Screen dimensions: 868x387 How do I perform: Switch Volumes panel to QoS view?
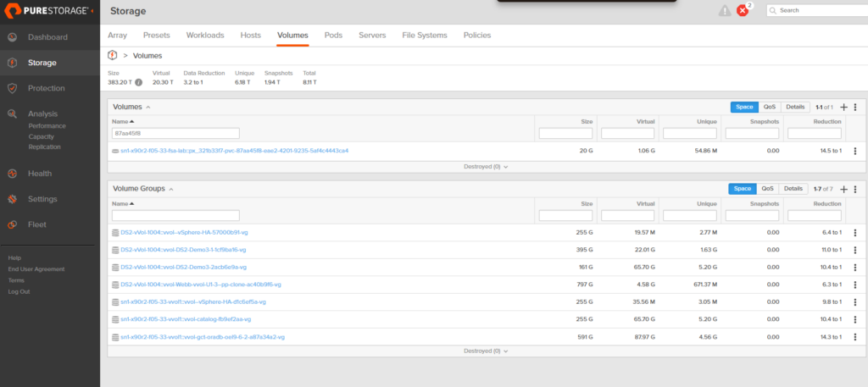point(769,108)
